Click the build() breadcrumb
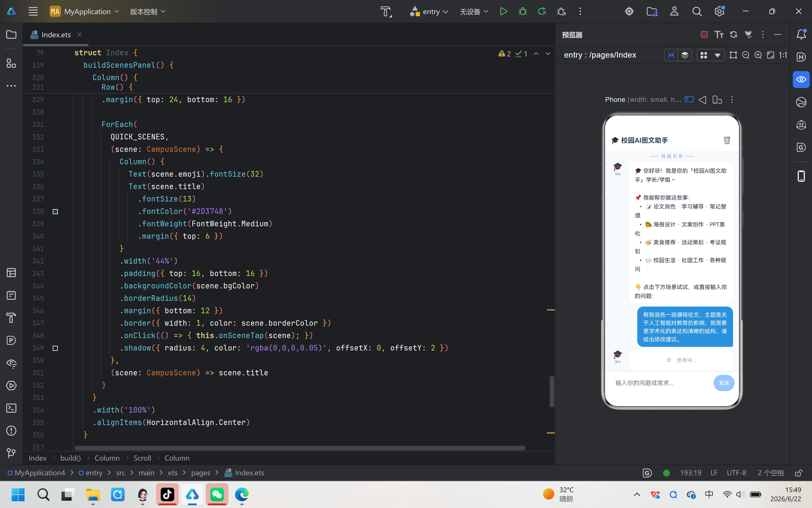The image size is (812, 508). tap(70, 458)
